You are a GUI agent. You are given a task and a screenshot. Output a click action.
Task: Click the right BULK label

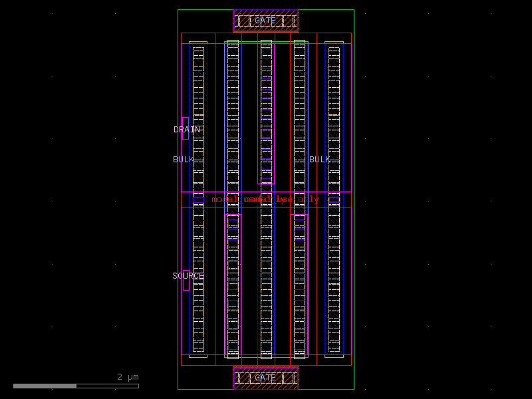(x=320, y=160)
